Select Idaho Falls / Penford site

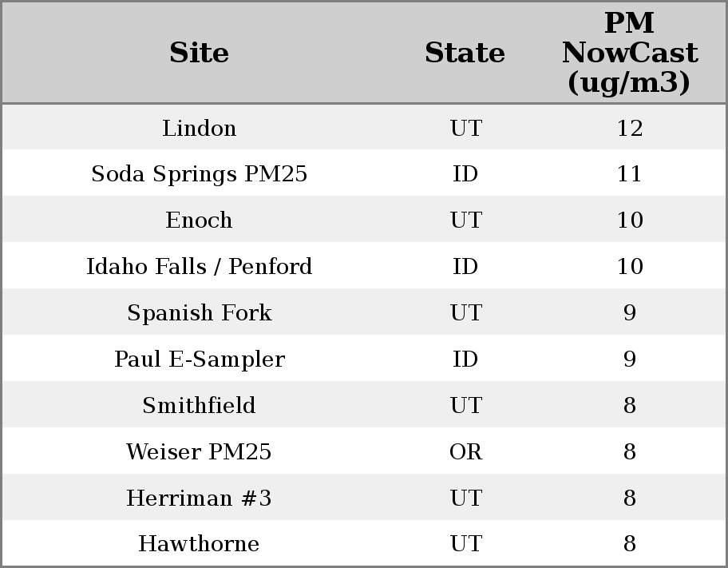pos(199,267)
